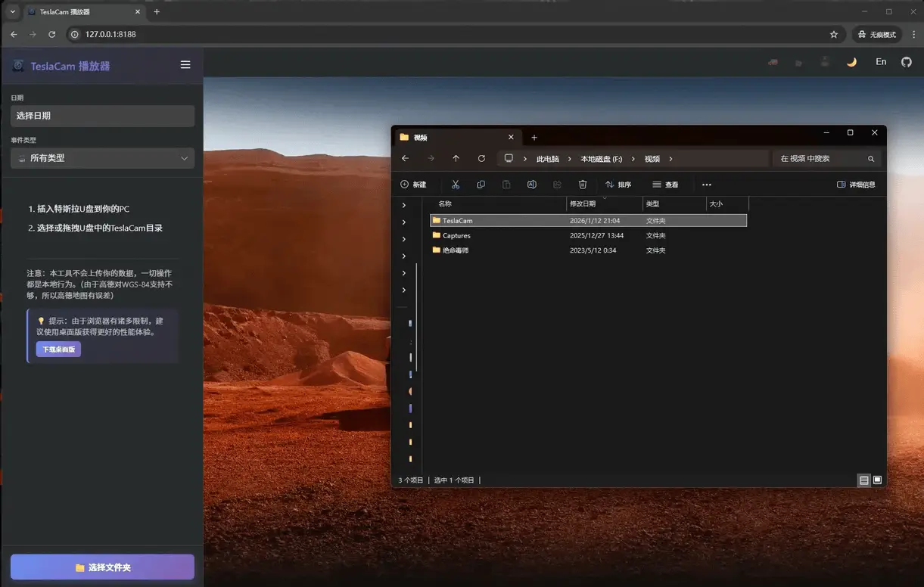Collapse the sidebar using the hamburger menu icon
Image resolution: width=924 pixels, height=587 pixels.
point(185,65)
